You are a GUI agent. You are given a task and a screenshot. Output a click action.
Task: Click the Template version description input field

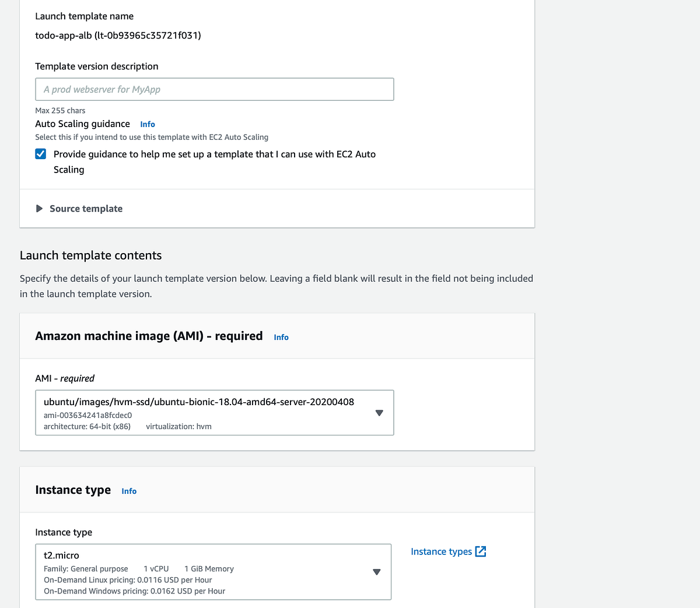(x=214, y=89)
